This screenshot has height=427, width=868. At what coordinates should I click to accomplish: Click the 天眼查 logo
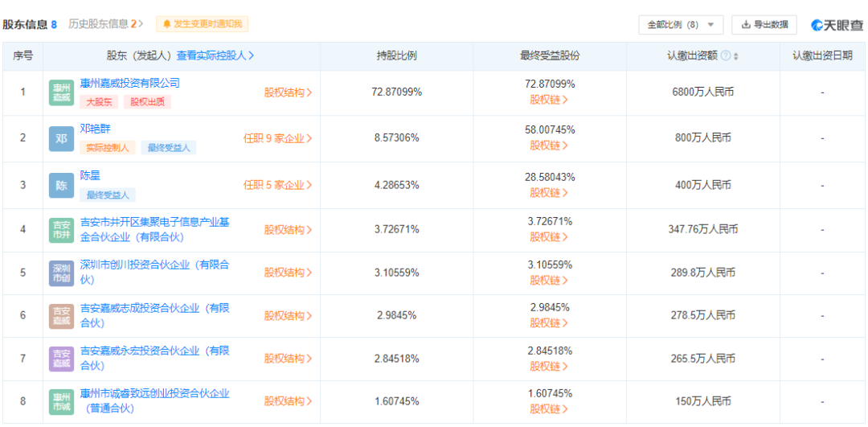837,25
